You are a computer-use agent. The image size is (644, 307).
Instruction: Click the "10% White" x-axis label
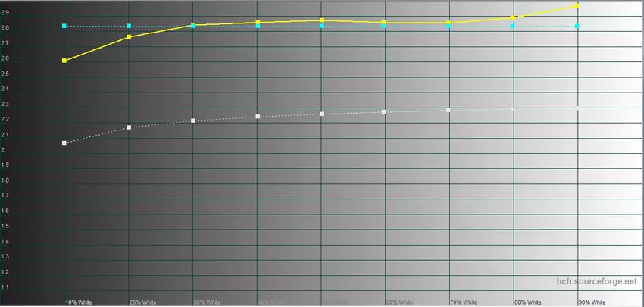pyautogui.click(x=79, y=302)
